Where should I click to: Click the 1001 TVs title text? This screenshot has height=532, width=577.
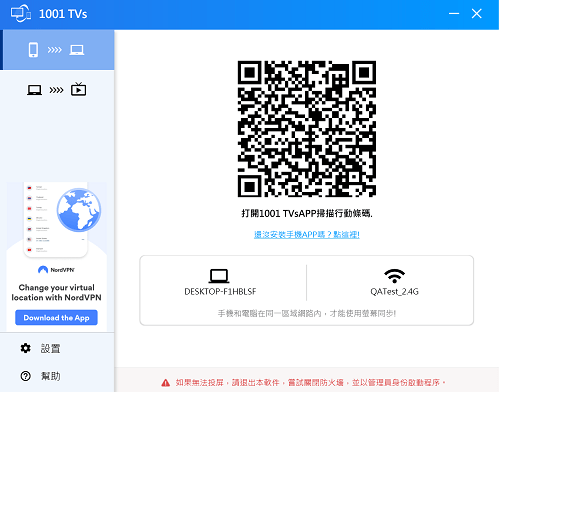tap(63, 14)
